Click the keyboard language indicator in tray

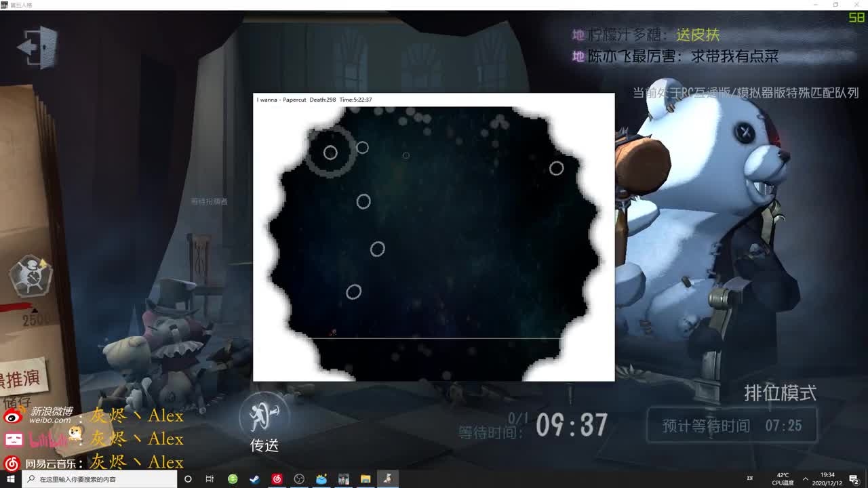pos(749,478)
